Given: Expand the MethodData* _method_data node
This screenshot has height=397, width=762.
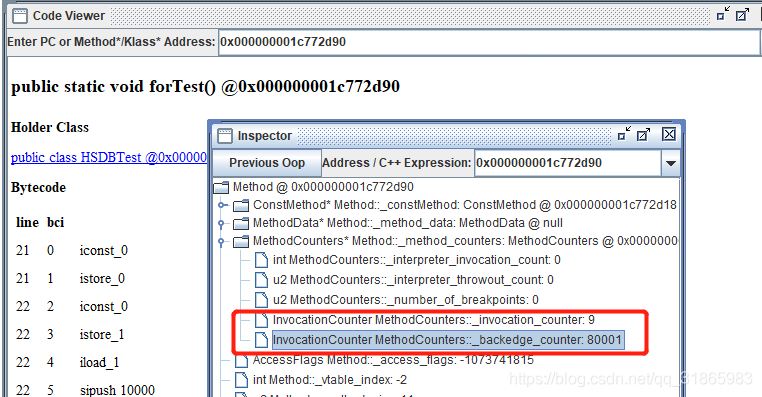Looking at the screenshot, I should (x=222, y=224).
